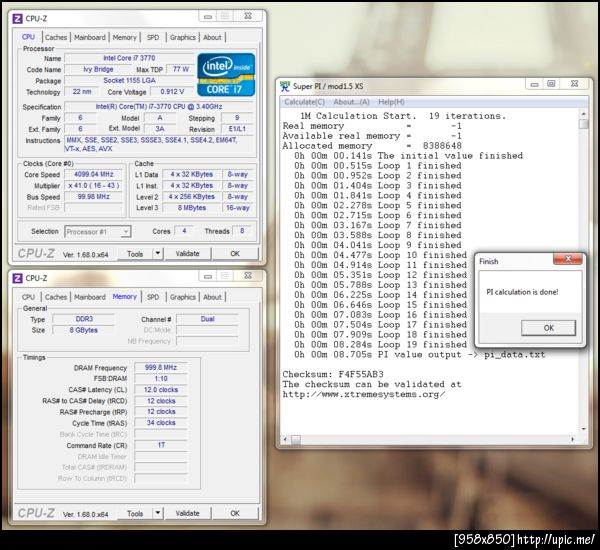This screenshot has width=600, height=550.
Task: Open the About...(A) menu in Super PI
Action: 352,102
